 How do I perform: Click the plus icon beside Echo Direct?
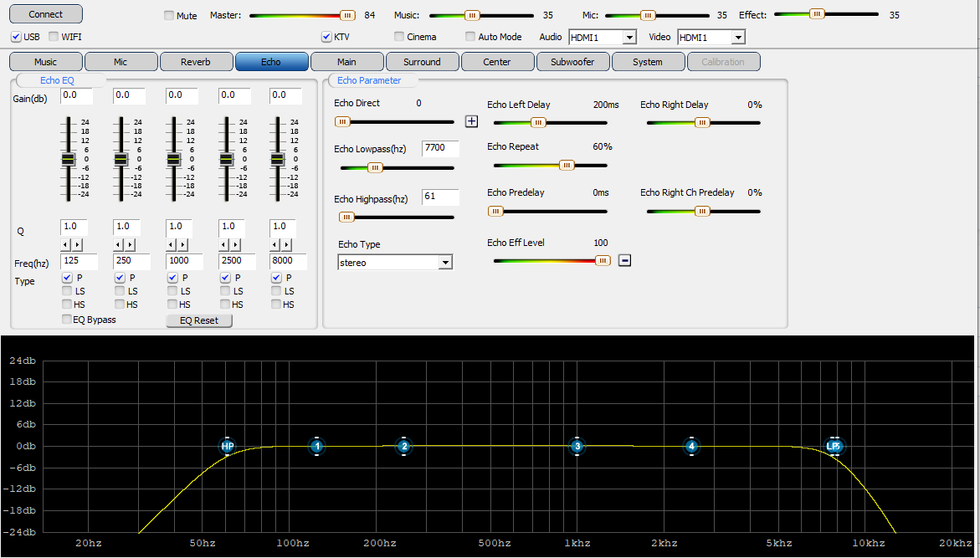click(x=471, y=121)
